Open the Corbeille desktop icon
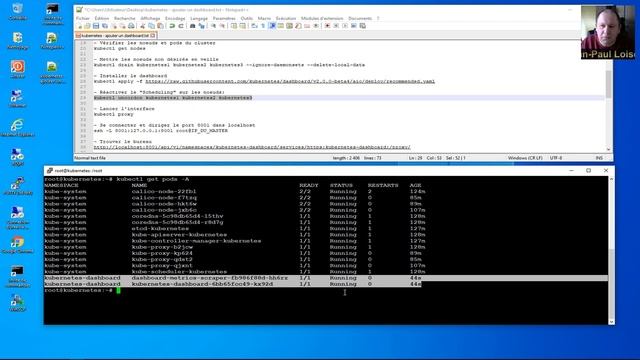The height and width of the screenshot is (360, 640). click(x=18, y=11)
